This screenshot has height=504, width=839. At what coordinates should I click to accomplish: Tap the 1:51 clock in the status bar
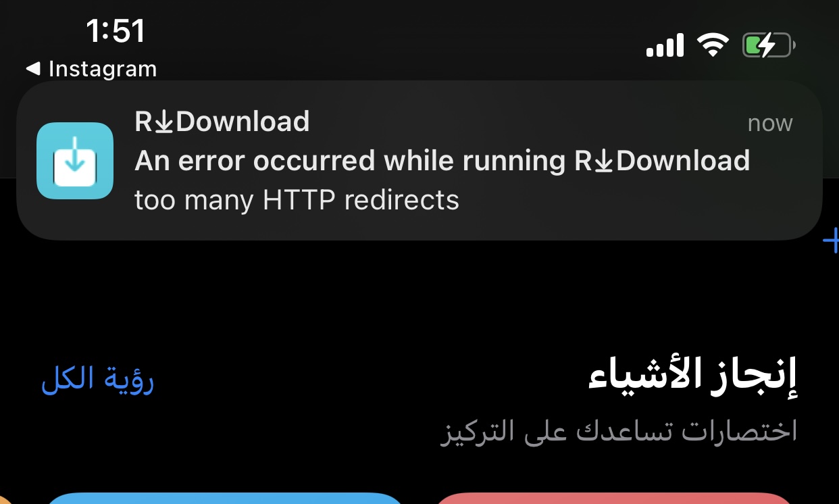(x=116, y=31)
